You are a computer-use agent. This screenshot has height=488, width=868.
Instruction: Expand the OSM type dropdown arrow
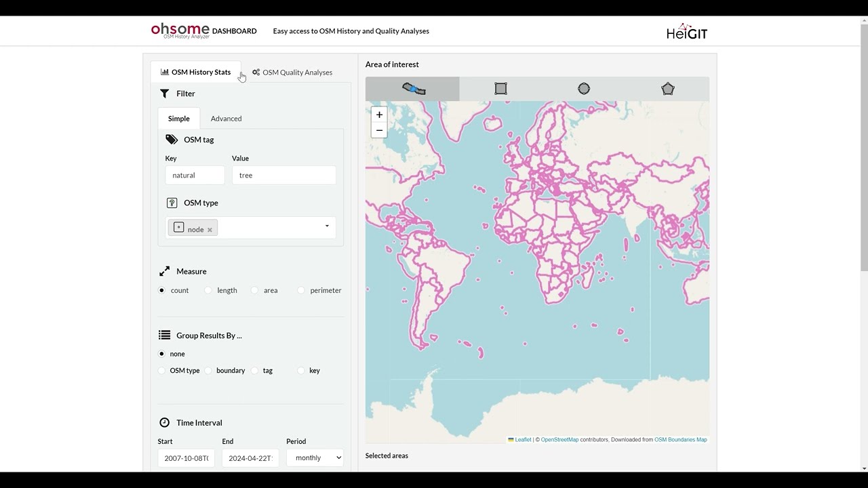coord(327,226)
